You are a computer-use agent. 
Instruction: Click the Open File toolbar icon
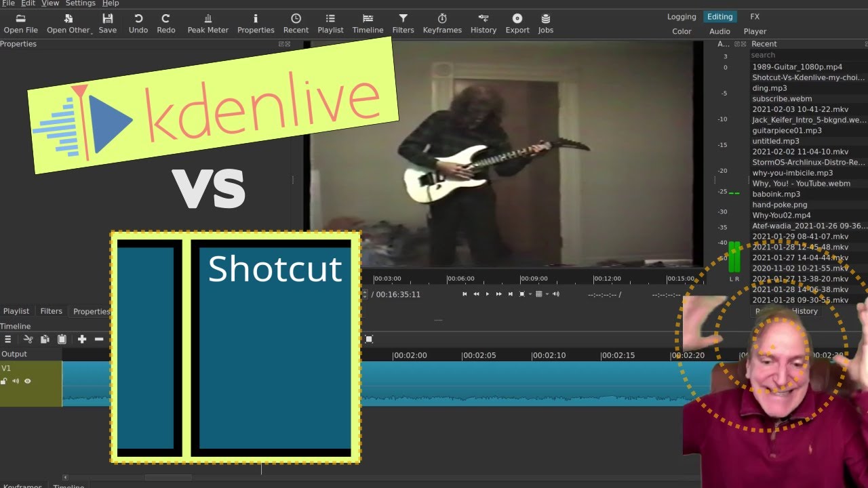click(x=20, y=23)
